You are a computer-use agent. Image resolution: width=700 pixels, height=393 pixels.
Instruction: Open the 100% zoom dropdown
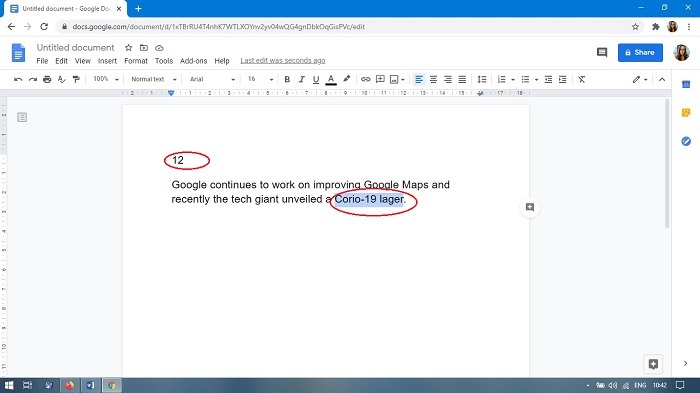pyautogui.click(x=106, y=79)
